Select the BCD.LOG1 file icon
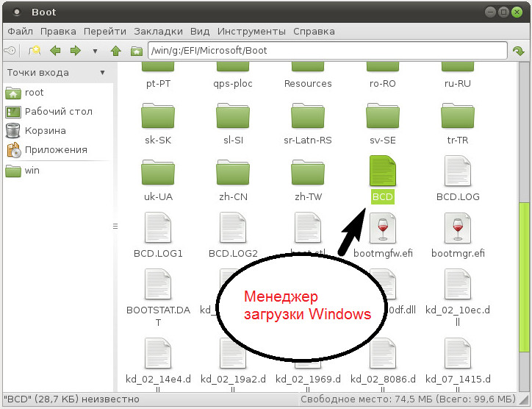Image resolution: width=532 pixels, height=409 pixels. [158, 227]
